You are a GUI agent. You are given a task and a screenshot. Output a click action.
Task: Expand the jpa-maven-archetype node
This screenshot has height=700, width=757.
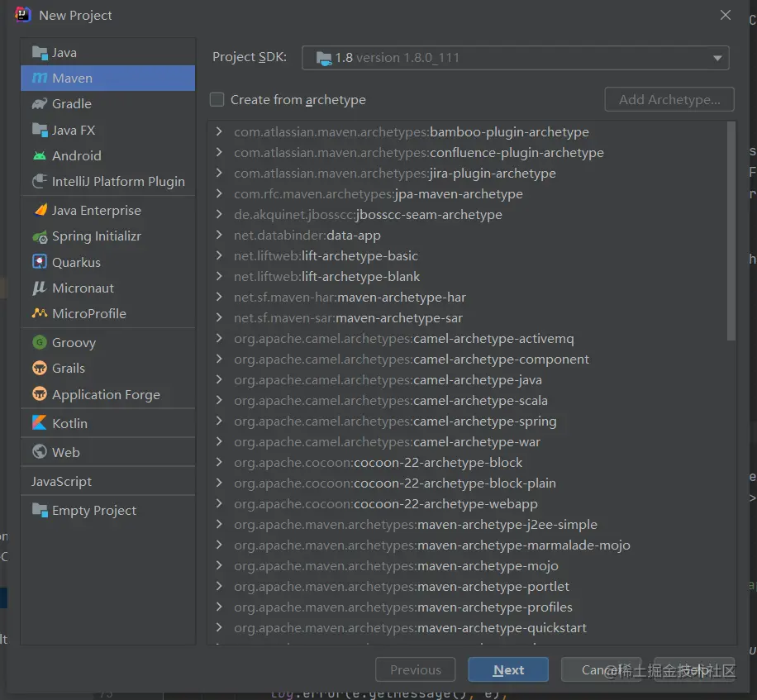219,193
